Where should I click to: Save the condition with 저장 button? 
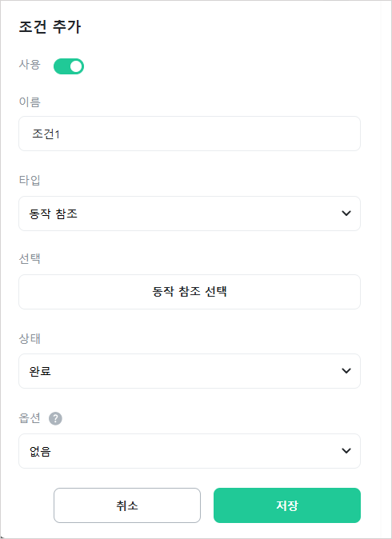pyautogui.click(x=287, y=505)
